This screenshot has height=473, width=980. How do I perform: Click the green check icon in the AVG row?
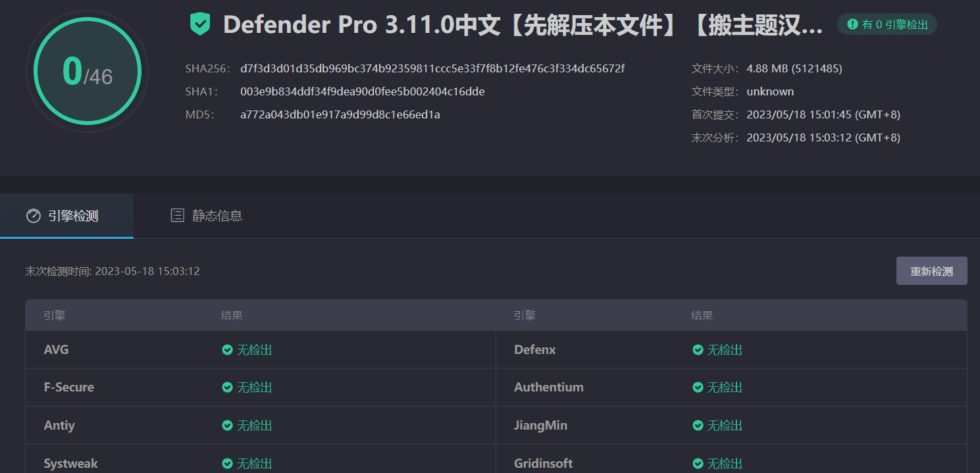pyautogui.click(x=227, y=350)
